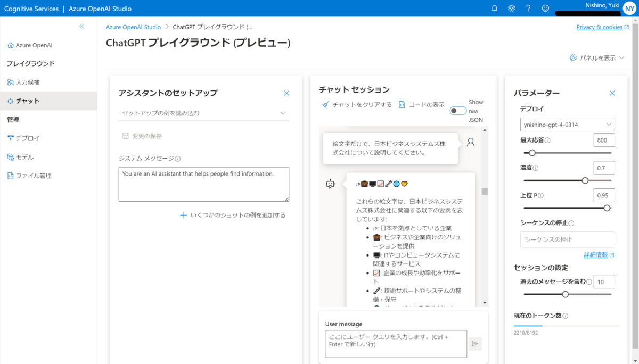The image size is (639, 364).
Task: Click いくつかのショットの例を追加する
Action: click(x=233, y=215)
